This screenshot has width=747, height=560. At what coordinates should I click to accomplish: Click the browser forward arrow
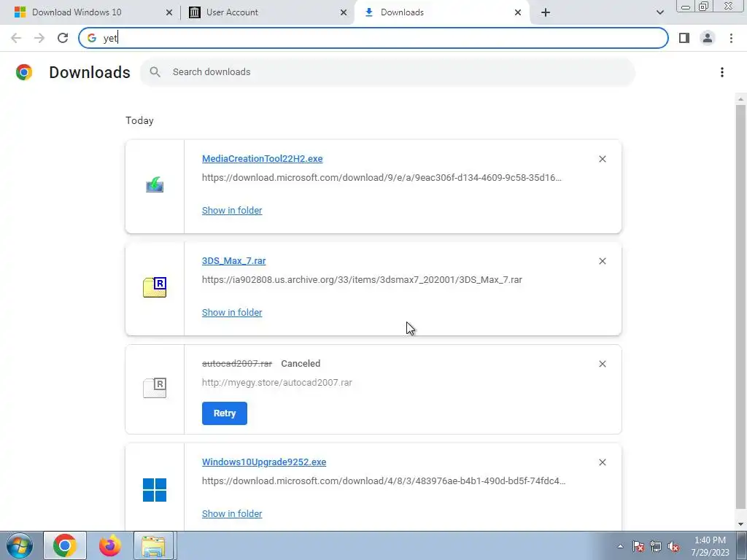(x=39, y=38)
